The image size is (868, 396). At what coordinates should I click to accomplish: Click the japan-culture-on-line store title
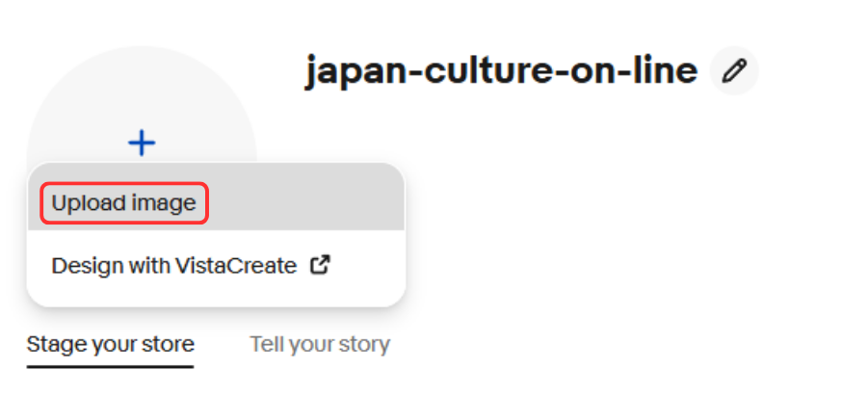coord(502,70)
